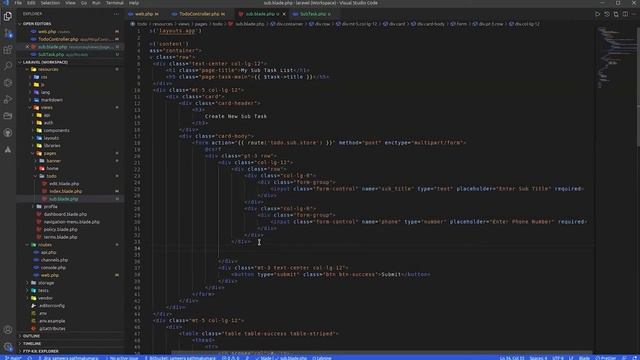This screenshot has height=360, width=640.
Task: Switch to the web.php editor tab
Action: point(143,14)
